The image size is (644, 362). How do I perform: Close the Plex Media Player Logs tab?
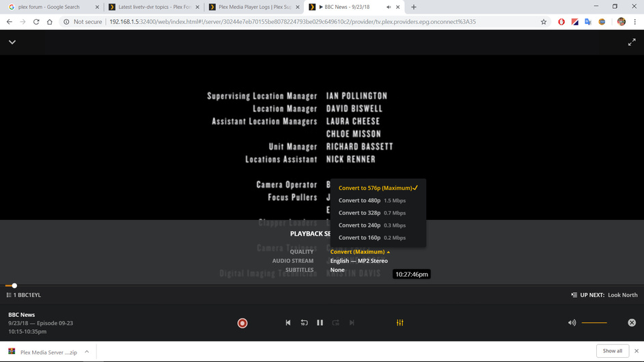click(297, 7)
